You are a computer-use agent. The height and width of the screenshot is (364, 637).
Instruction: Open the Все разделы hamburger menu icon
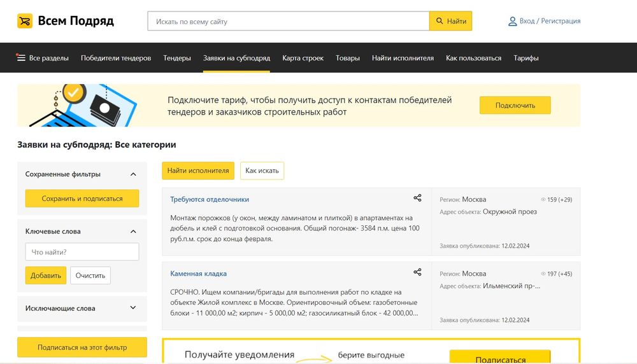[21, 58]
